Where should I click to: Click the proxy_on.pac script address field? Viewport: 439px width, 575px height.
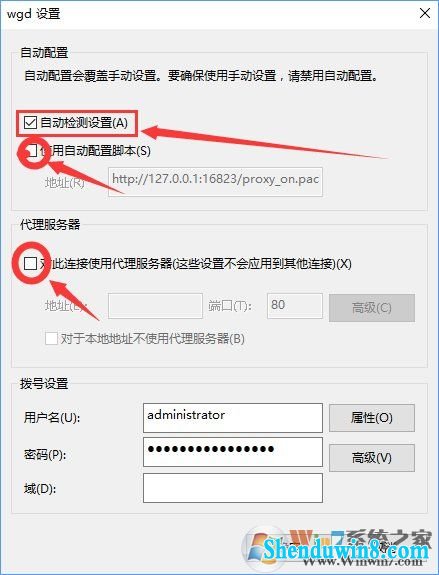click(215, 182)
